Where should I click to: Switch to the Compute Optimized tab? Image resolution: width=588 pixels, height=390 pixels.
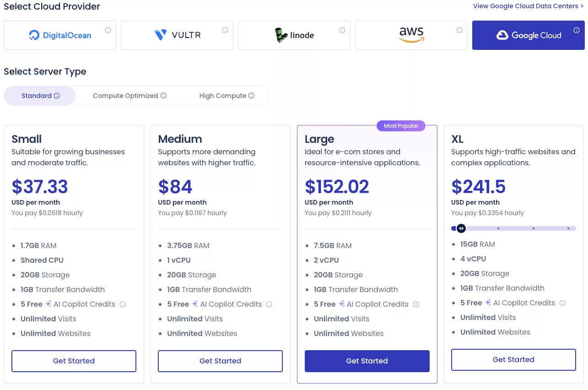pos(125,96)
